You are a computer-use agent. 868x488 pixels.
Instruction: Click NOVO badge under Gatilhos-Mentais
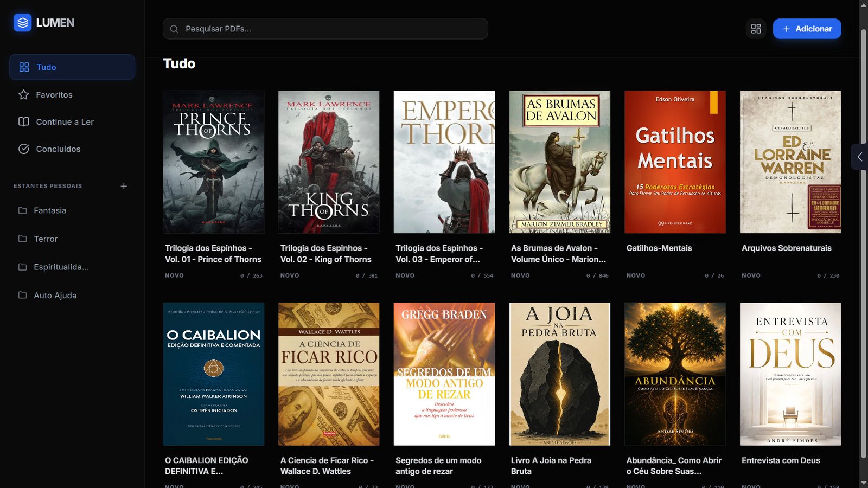636,275
